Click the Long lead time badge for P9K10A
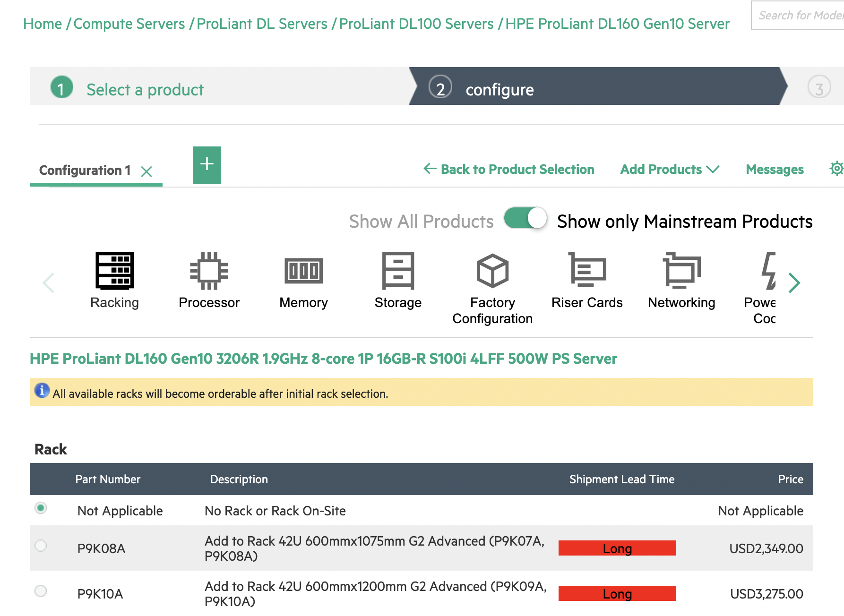This screenshot has width=844, height=616. pyautogui.click(x=617, y=593)
